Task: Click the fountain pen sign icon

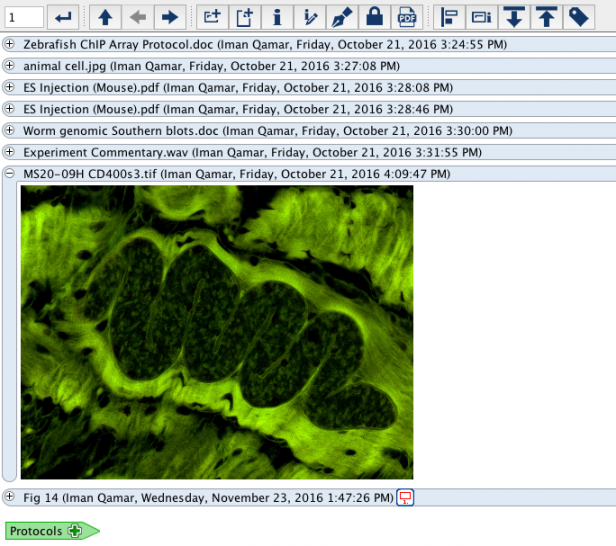Action: coord(342,17)
